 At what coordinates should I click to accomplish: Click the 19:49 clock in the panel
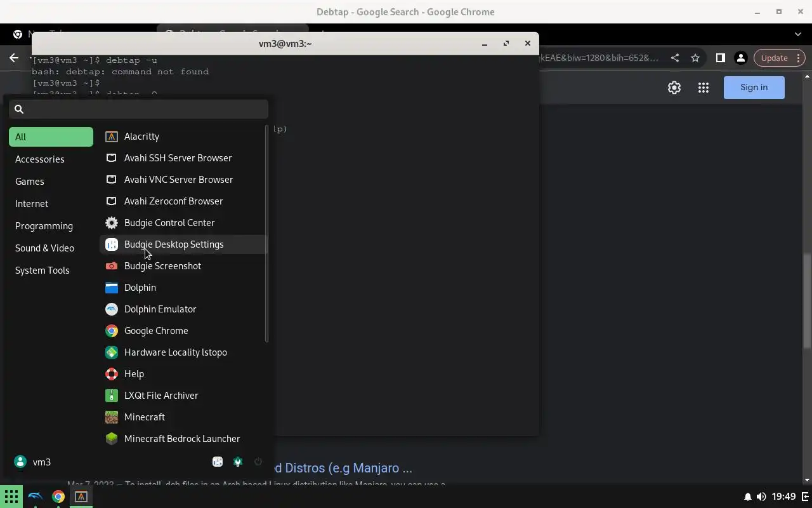[785, 497]
